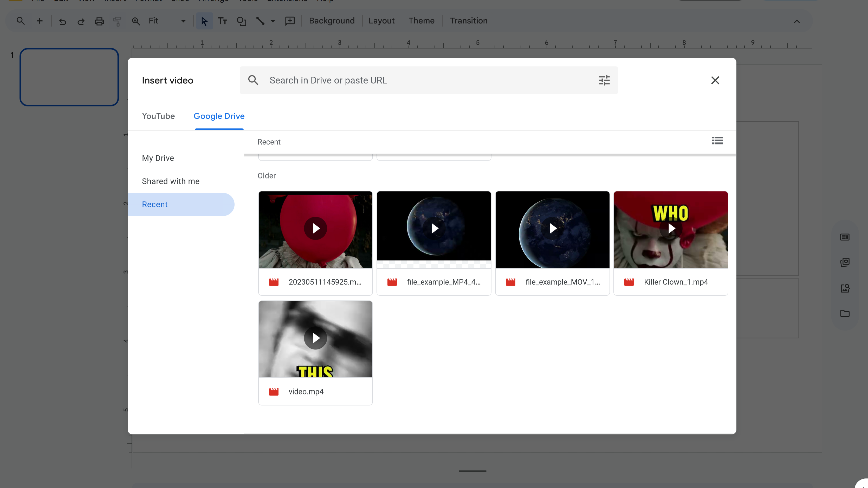868x488 pixels.
Task: Click the zoom magnifier icon
Action: click(136, 21)
